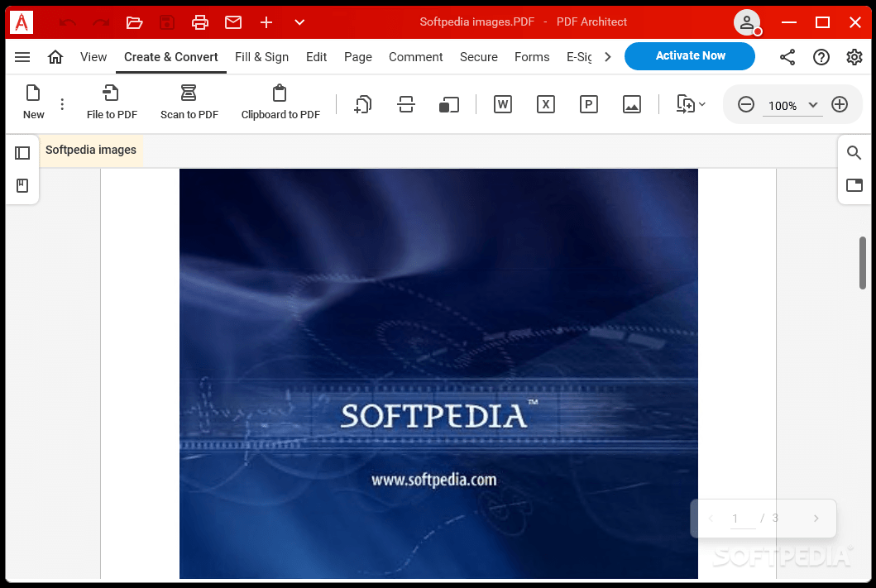Go to the previous page
The height and width of the screenshot is (588, 876).
click(711, 519)
